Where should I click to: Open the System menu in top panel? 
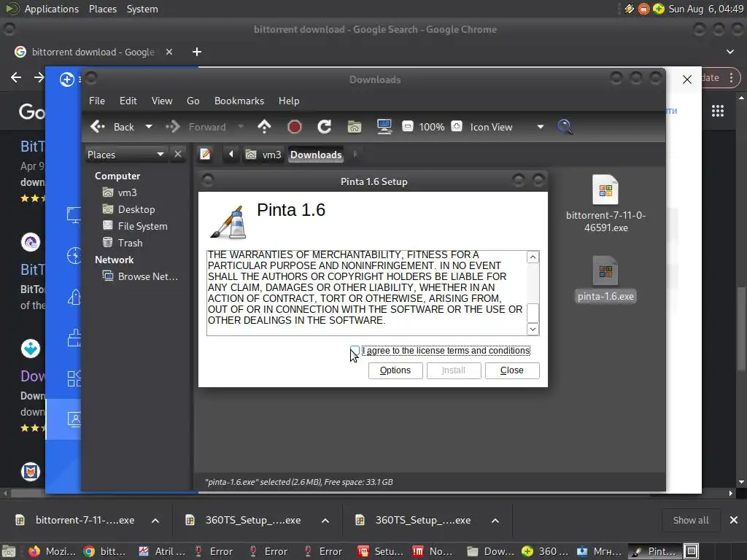pos(142,9)
